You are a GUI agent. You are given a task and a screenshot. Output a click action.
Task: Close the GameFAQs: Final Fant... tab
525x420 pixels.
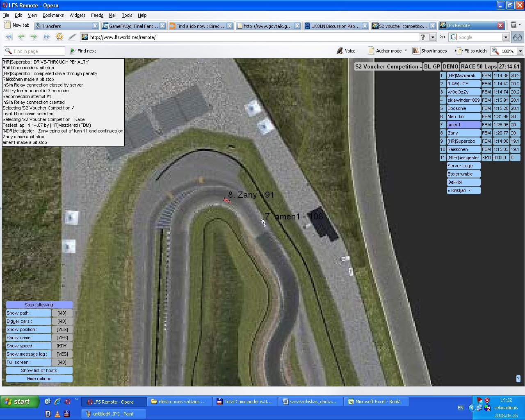click(162, 26)
